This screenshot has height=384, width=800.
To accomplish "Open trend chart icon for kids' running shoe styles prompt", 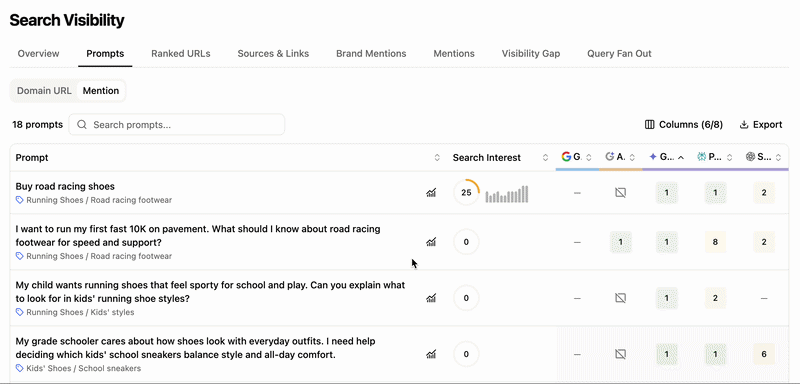I will click(x=431, y=298).
